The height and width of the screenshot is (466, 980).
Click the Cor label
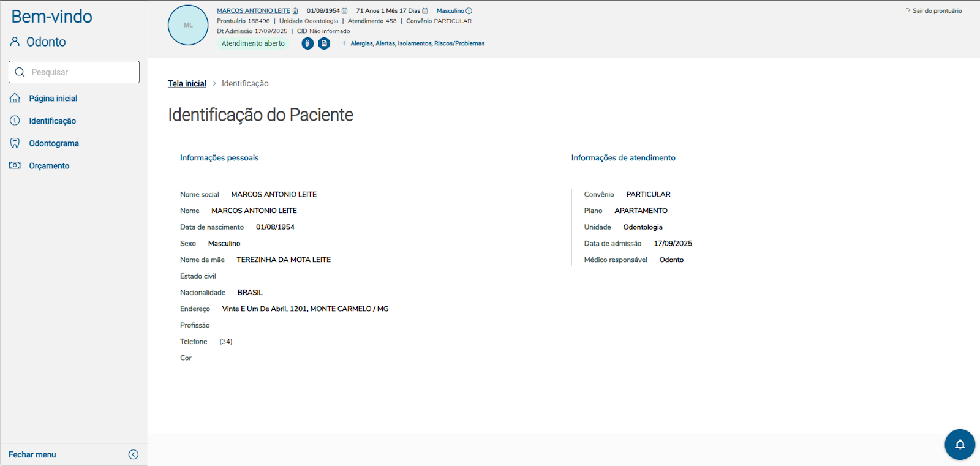pyautogui.click(x=186, y=358)
